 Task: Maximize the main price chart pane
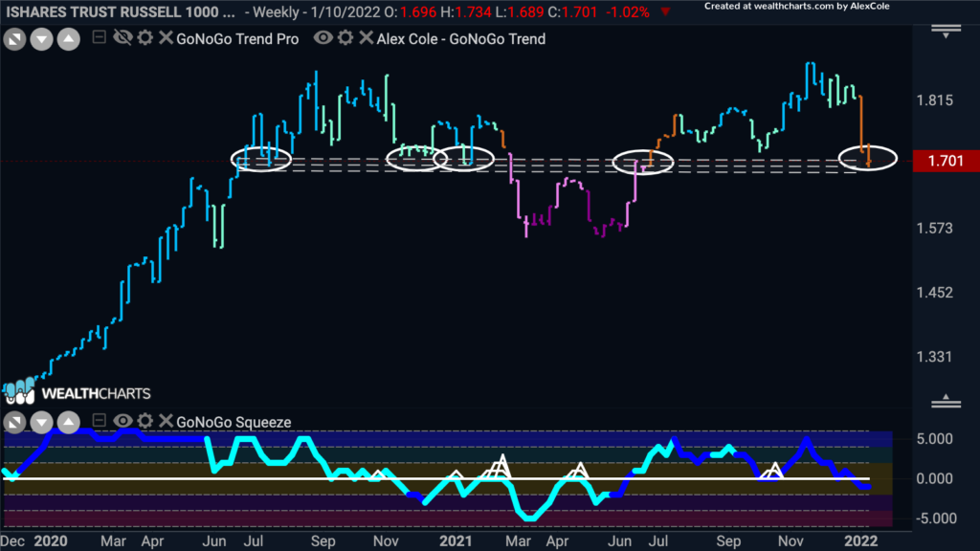click(x=14, y=39)
